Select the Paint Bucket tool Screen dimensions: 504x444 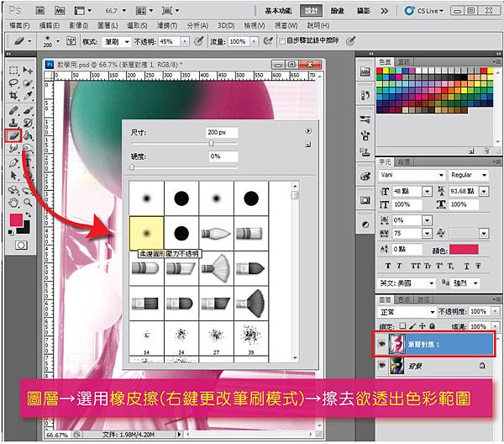(28, 135)
